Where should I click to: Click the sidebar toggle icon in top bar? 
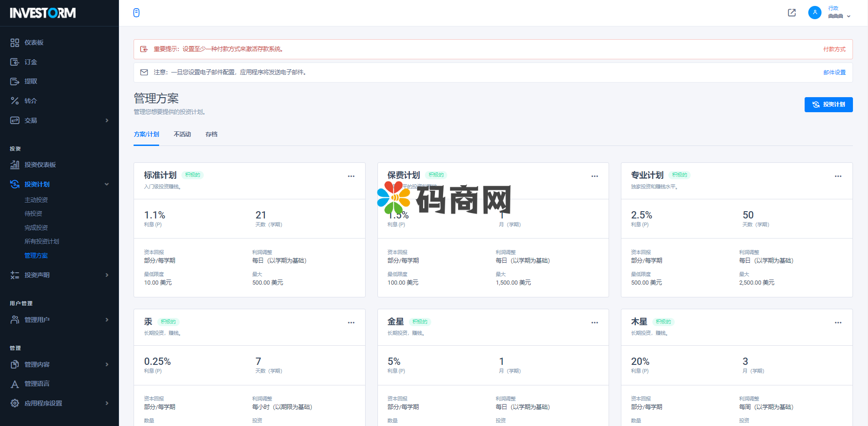136,13
